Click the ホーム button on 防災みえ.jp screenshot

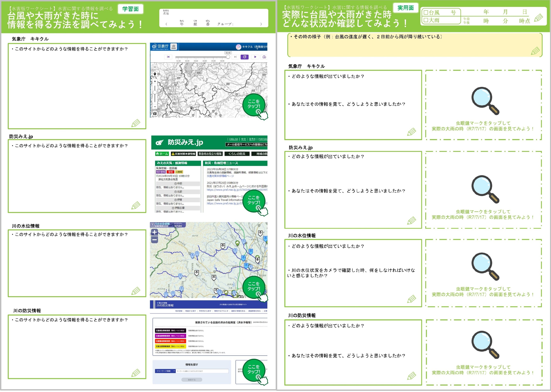pyautogui.click(x=162, y=154)
